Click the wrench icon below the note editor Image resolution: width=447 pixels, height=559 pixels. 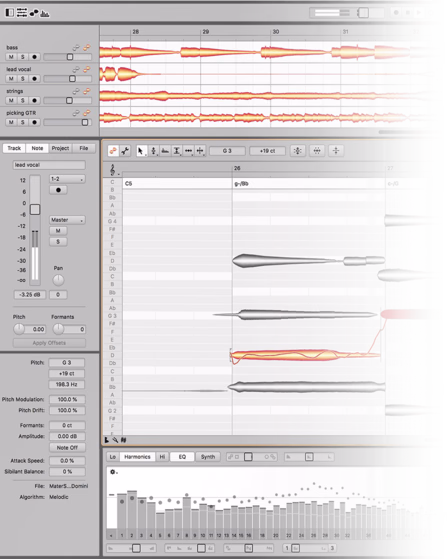coord(115,440)
